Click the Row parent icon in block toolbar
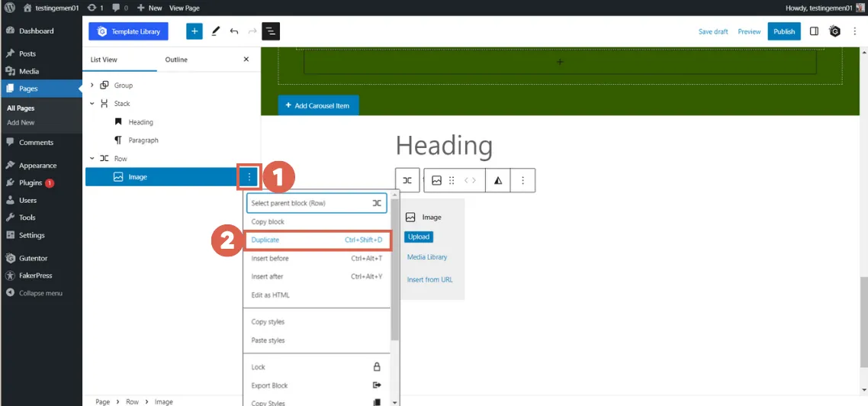This screenshot has width=868, height=406. click(407, 180)
